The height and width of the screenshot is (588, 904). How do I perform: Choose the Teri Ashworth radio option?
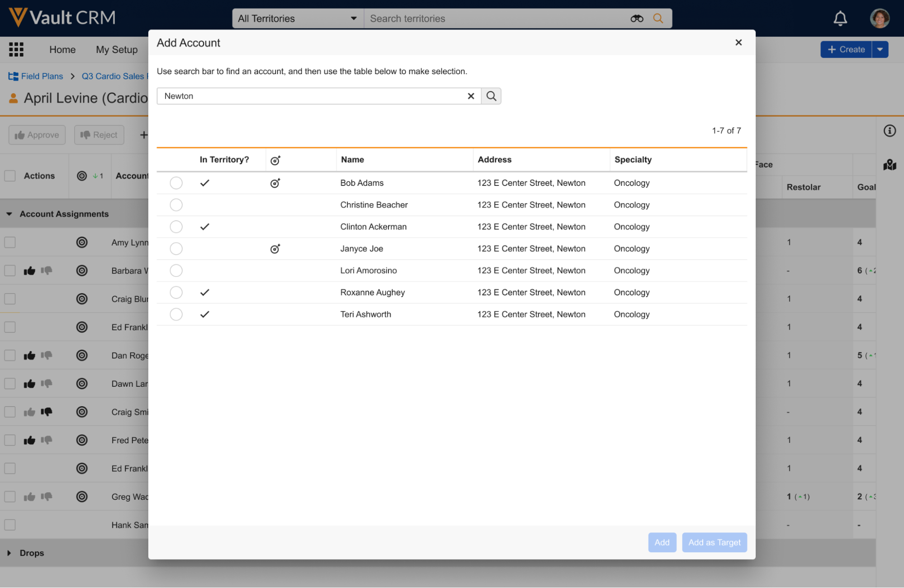(x=176, y=314)
